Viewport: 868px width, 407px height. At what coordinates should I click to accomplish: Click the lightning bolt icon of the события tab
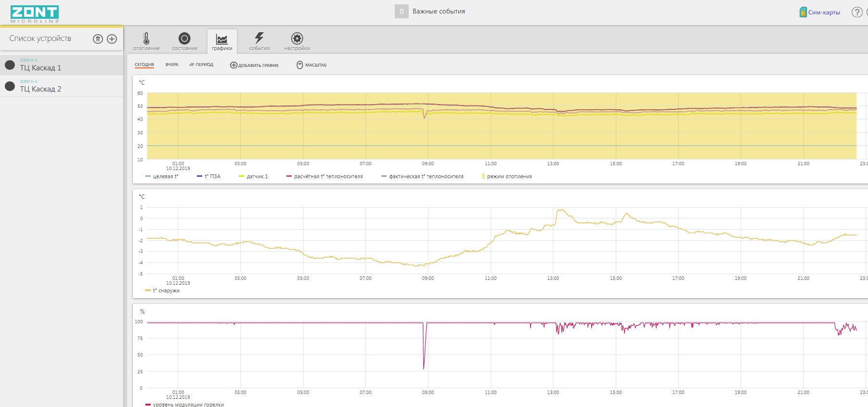tap(259, 38)
